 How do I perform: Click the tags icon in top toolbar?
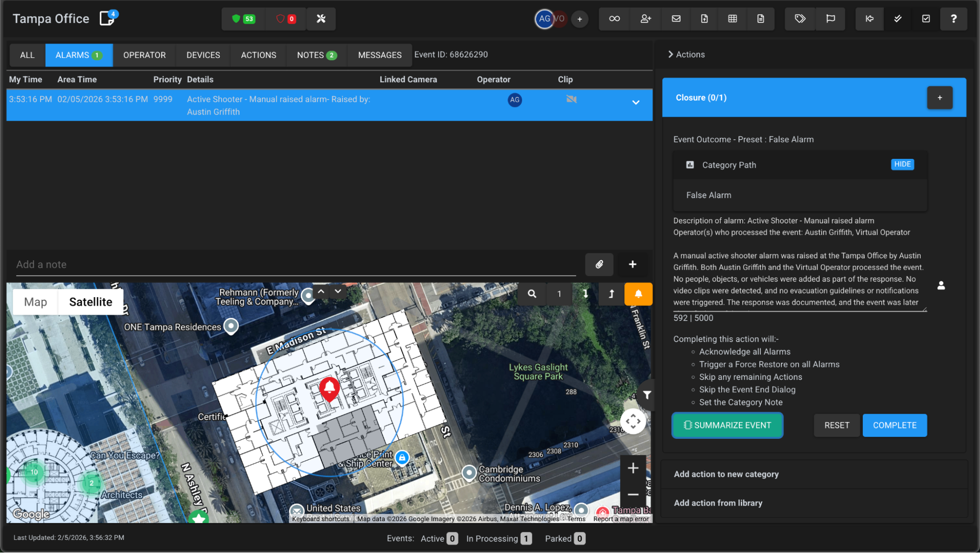[x=800, y=19]
